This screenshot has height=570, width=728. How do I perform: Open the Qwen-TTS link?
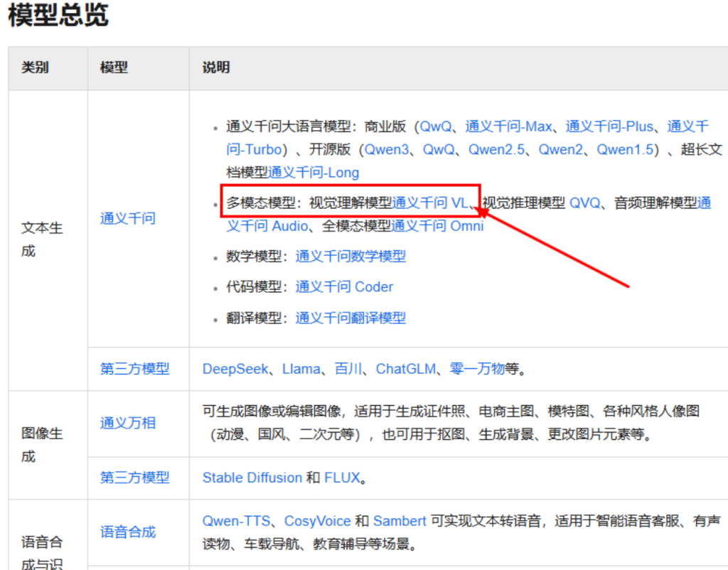[x=236, y=521]
